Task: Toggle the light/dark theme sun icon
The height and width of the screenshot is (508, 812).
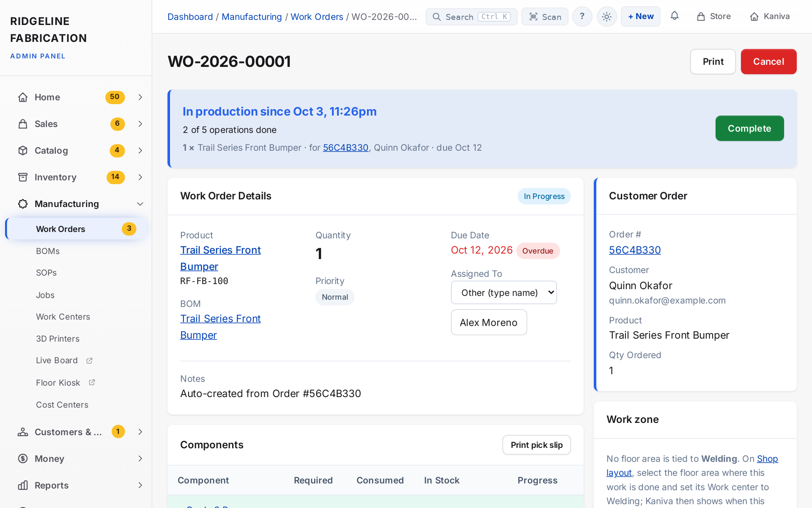Action: pos(607,17)
